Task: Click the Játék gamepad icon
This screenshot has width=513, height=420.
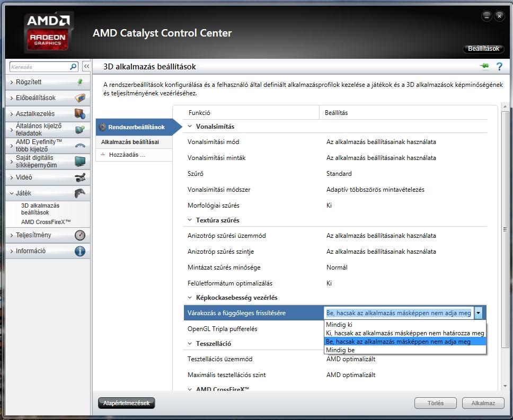Action: pyautogui.click(x=80, y=193)
